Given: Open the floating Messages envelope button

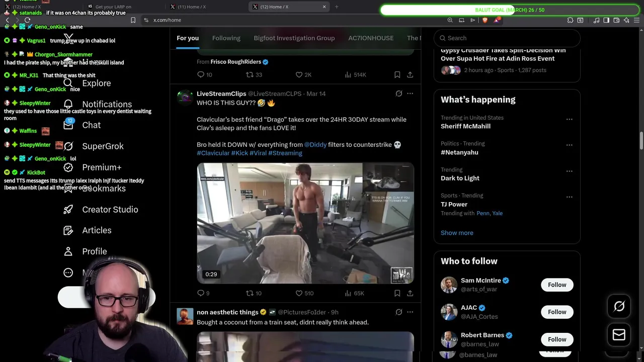Looking at the screenshot, I should click(x=619, y=335).
